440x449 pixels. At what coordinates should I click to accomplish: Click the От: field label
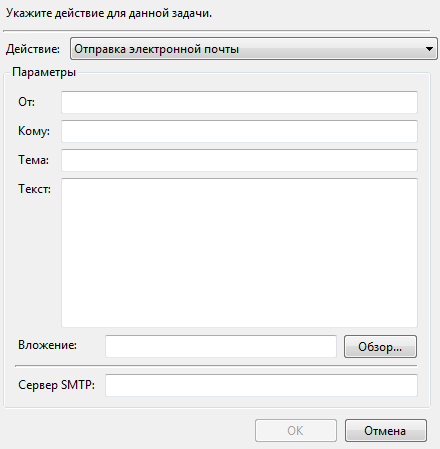[26, 102]
